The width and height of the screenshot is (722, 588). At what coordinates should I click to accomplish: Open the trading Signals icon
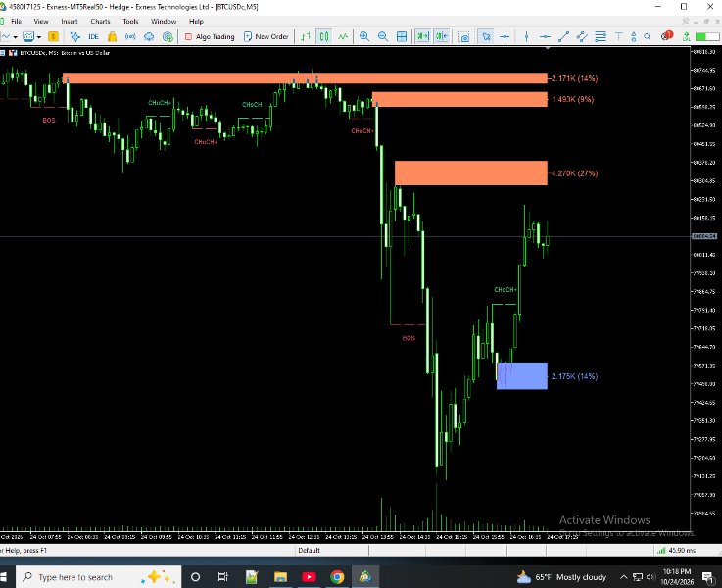130,37
